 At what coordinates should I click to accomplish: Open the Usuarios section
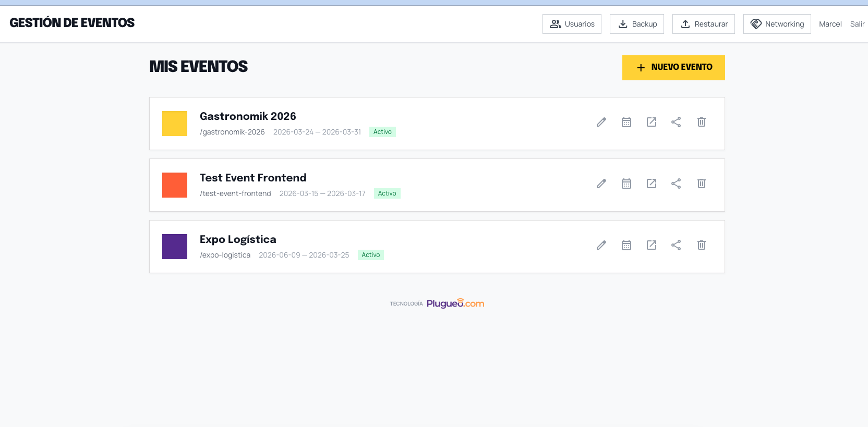point(572,24)
